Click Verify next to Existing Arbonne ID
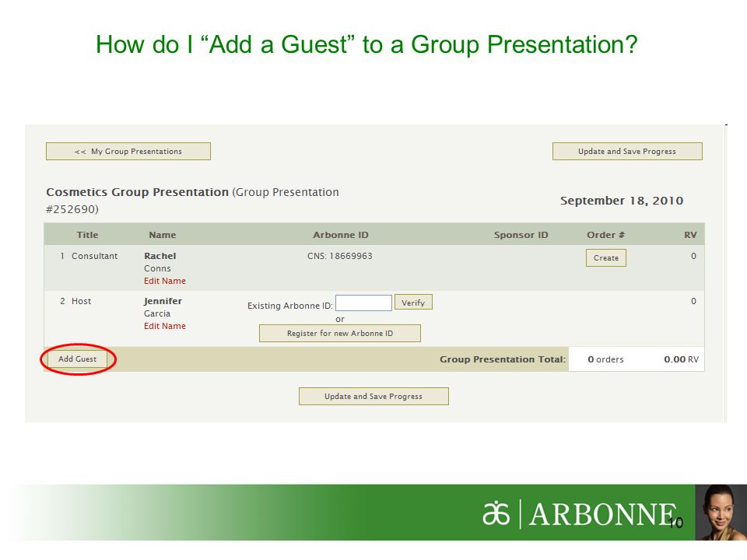This screenshot has height=560, width=747. pyautogui.click(x=413, y=303)
